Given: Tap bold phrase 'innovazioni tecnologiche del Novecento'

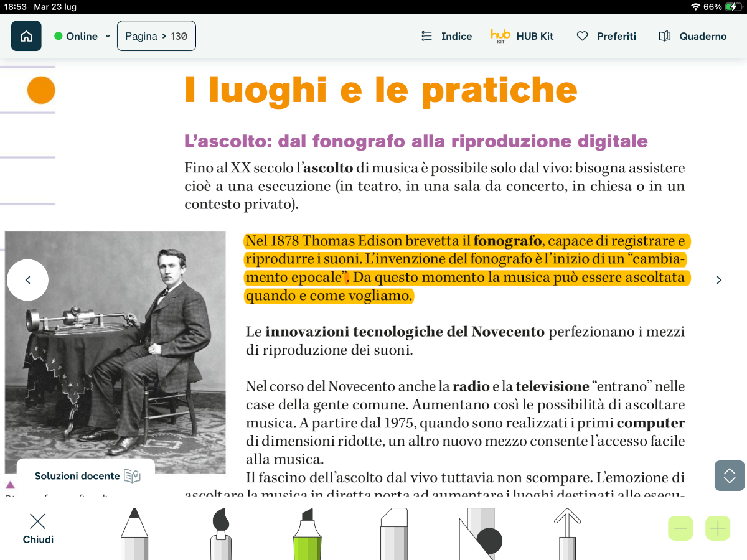Looking at the screenshot, I should coord(405,332).
